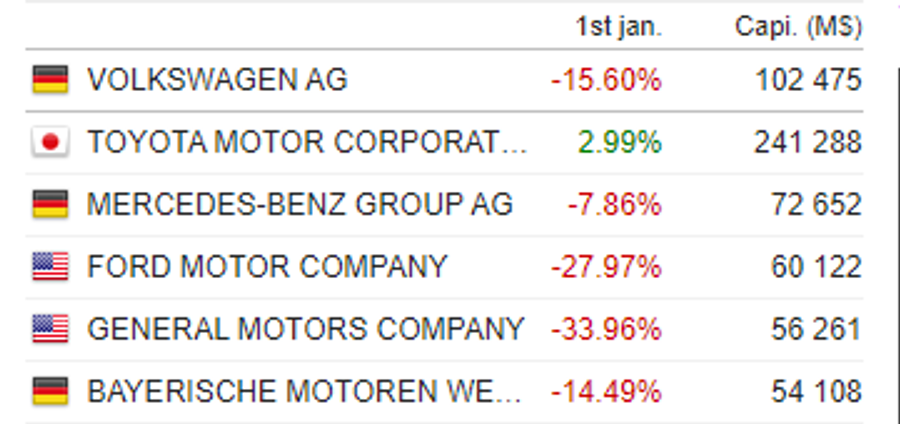Click the US flag beside General Motors

51,329
